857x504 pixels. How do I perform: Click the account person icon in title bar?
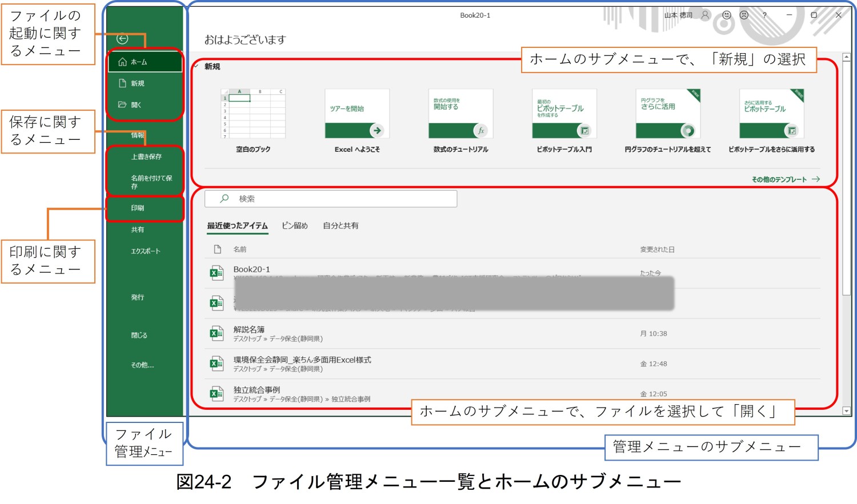click(705, 15)
